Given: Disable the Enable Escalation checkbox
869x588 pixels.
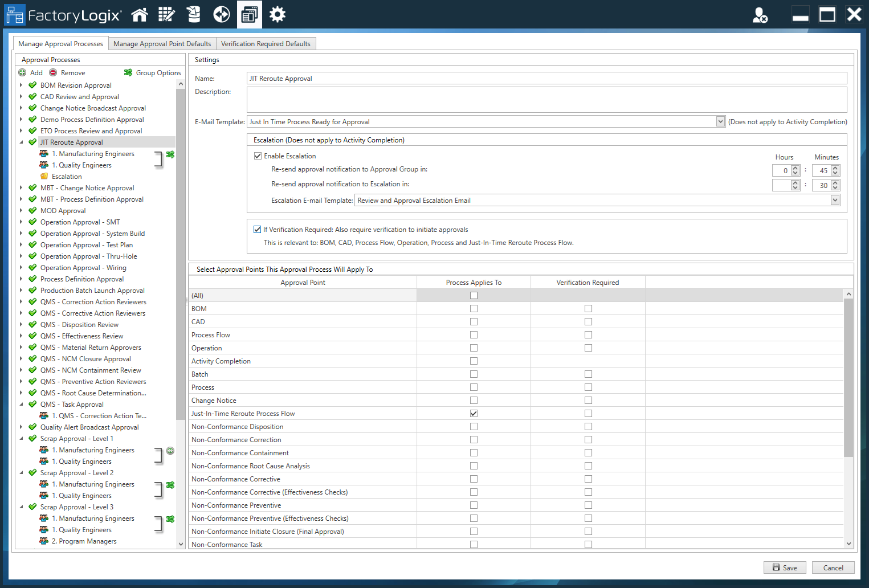Looking at the screenshot, I should 258,156.
